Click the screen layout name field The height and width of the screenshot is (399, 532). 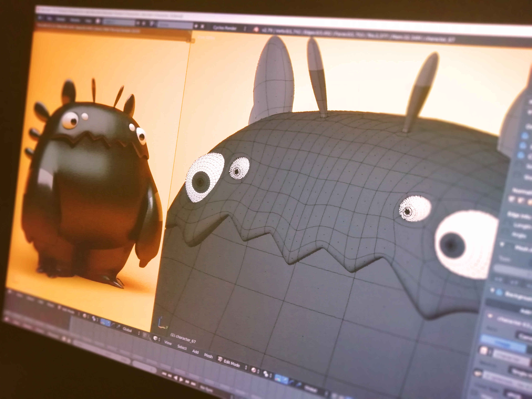coord(119,23)
